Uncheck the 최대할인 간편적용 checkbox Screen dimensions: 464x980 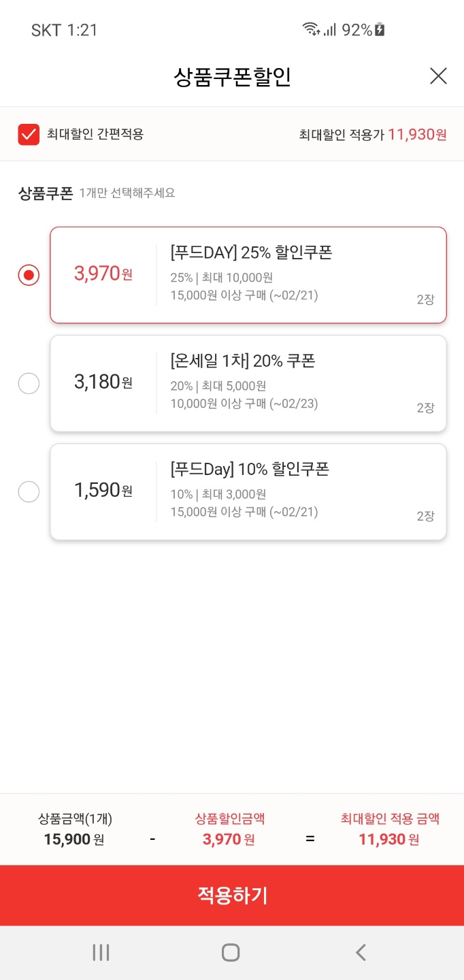[x=29, y=134]
